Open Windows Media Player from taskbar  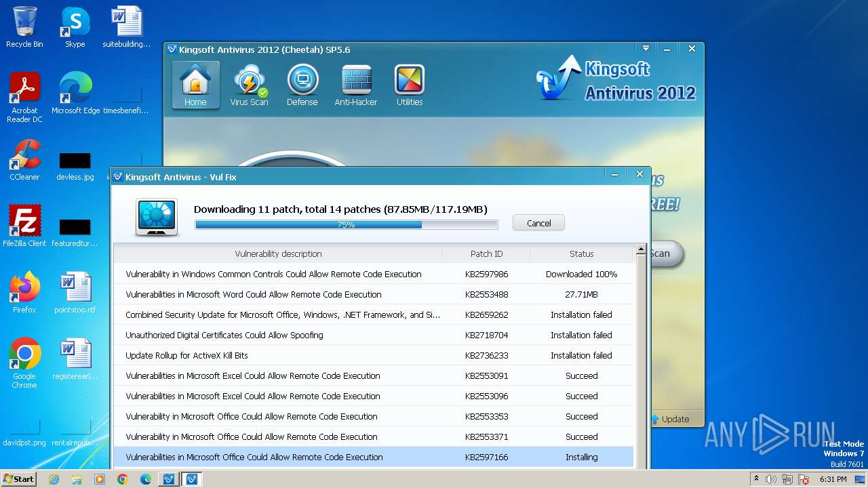(x=100, y=479)
